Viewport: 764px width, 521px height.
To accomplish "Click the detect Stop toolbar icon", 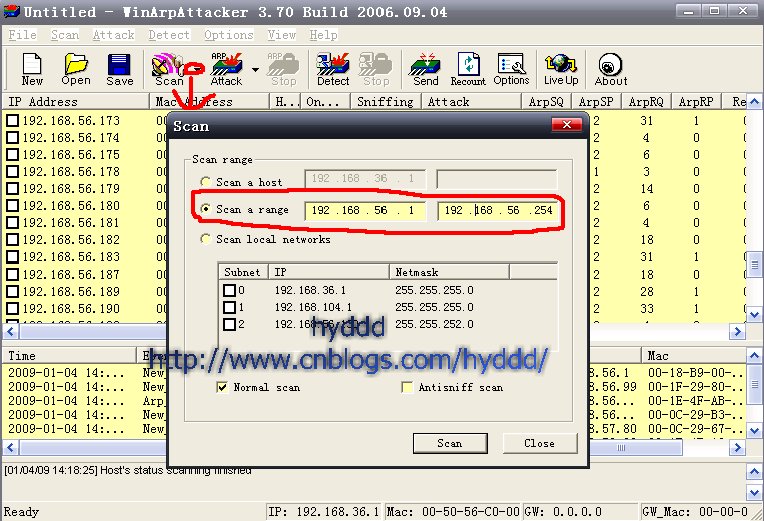I will coord(376,69).
